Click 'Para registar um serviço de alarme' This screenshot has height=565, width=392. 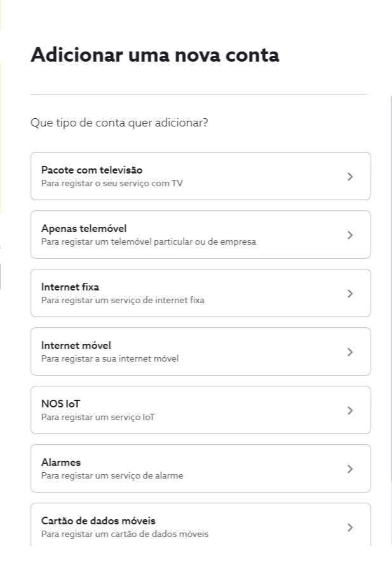pyautogui.click(x=112, y=476)
